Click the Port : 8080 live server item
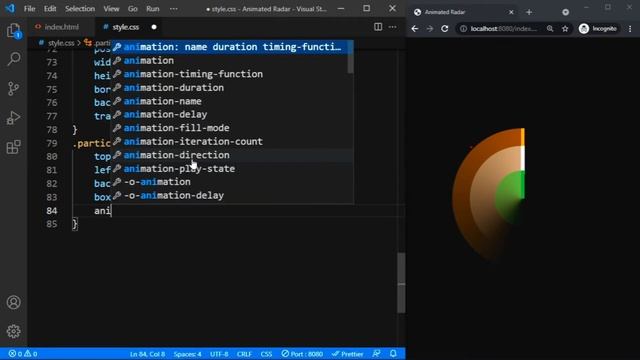This screenshot has width=640, height=360. 302,354
